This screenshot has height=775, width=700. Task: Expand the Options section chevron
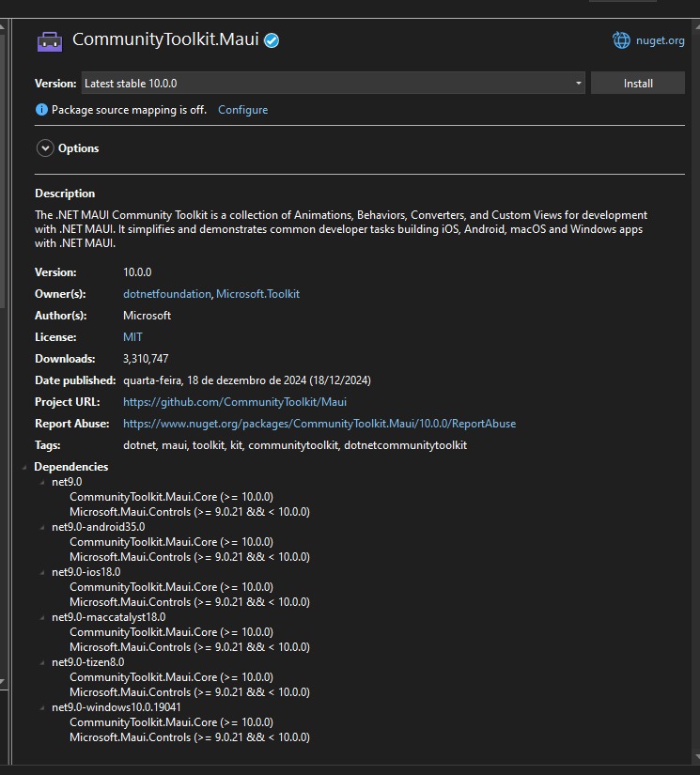point(45,148)
